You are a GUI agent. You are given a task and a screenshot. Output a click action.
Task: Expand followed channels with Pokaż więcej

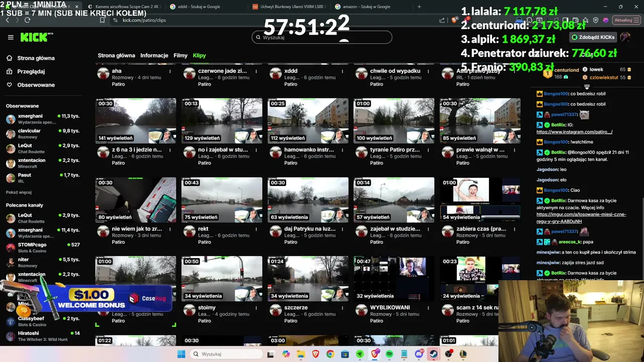pyautogui.click(x=19, y=192)
